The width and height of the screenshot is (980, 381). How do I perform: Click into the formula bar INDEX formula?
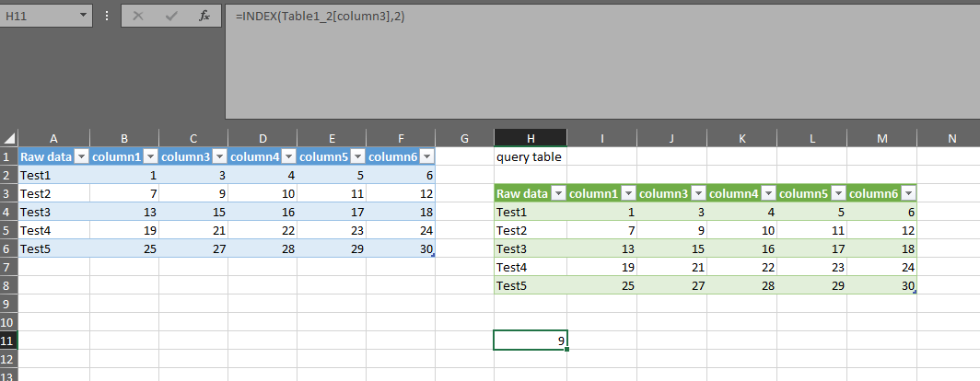coord(320,17)
